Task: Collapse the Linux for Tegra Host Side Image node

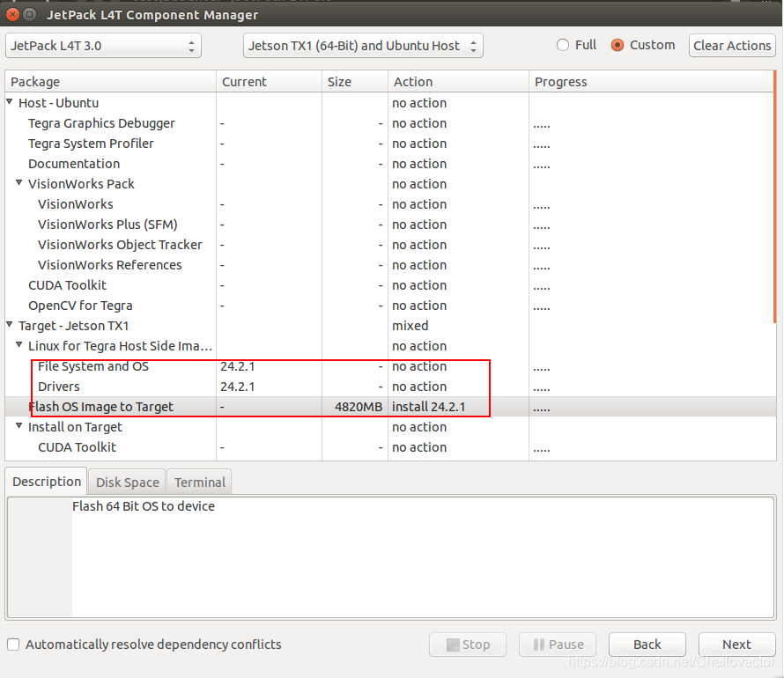Action: [19, 344]
